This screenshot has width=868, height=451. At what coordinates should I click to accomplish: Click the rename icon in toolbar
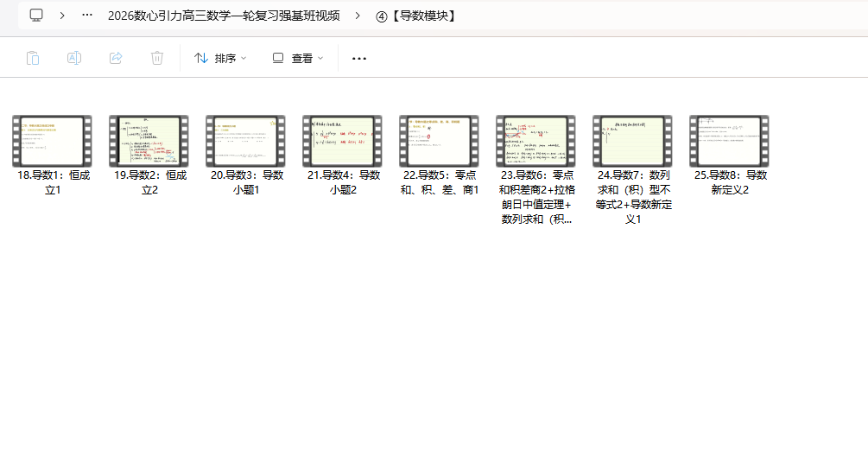[74, 58]
